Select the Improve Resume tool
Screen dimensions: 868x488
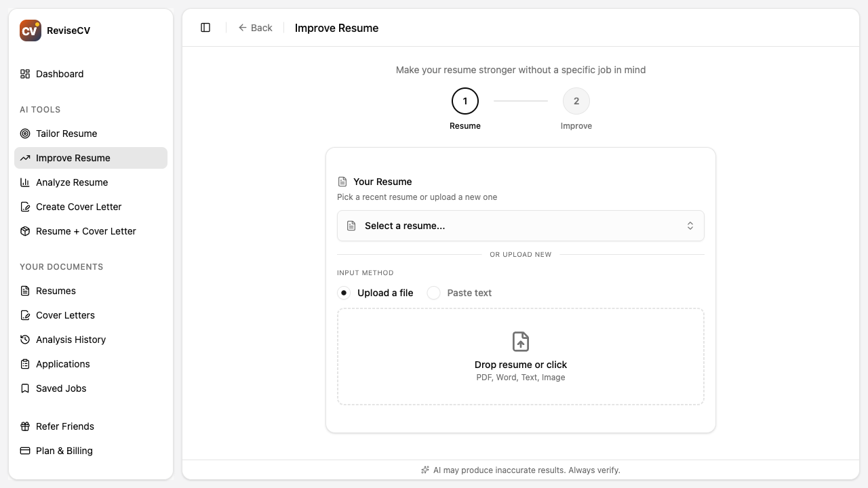(72, 158)
